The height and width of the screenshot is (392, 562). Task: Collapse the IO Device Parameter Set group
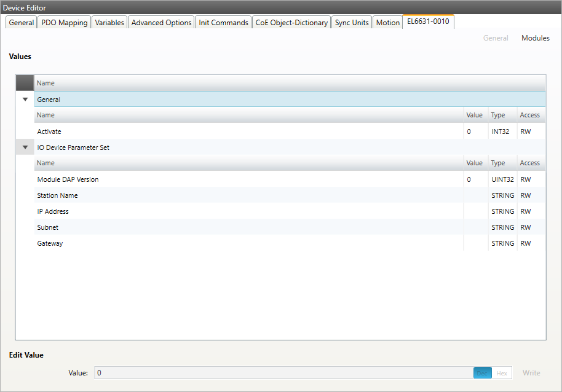click(x=25, y=147)
